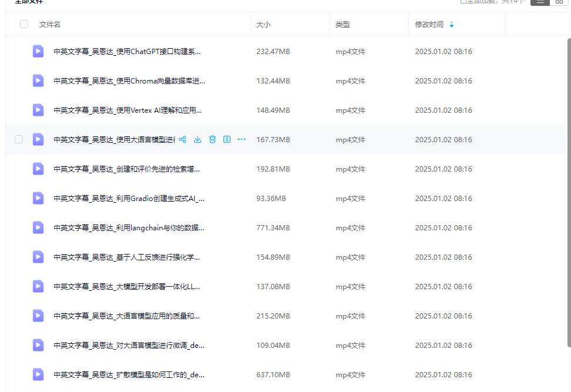Click the vertical scrollbar on the right
Viewport: 571px width, 392px height.
click(x=569, y=192)
